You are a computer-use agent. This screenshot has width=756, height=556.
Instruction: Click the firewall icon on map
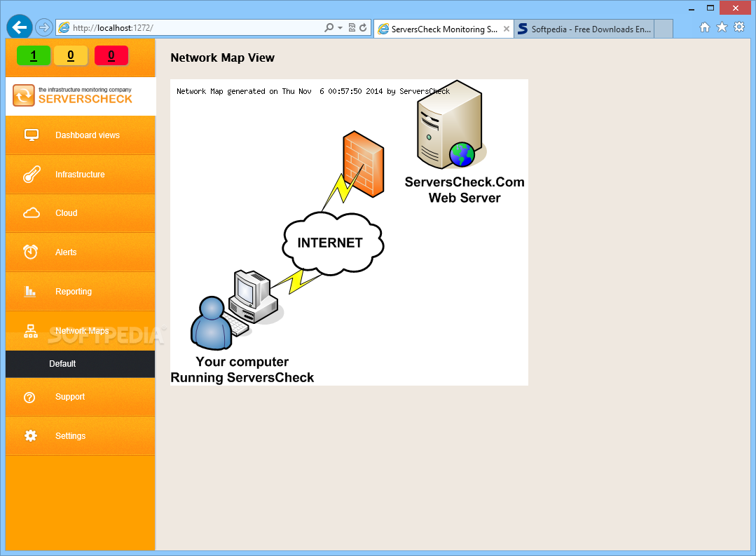364,164
